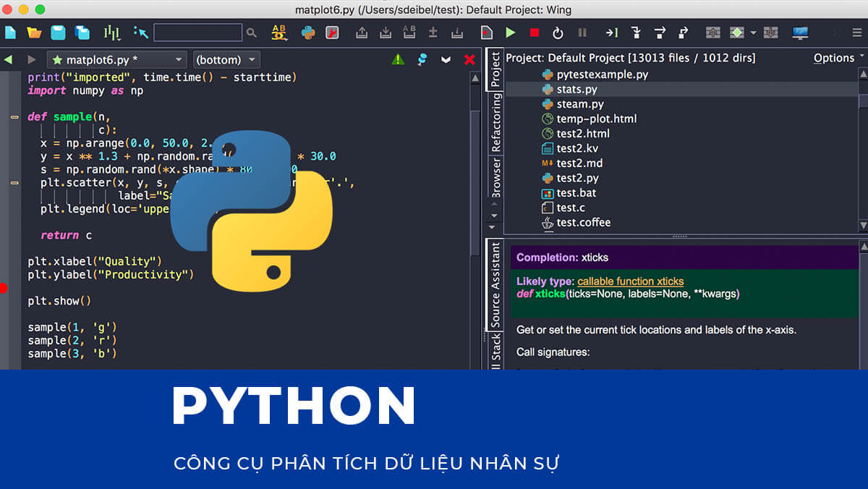
Task: Follow the "callable function xticks" link
Action: tap(631, 281)
